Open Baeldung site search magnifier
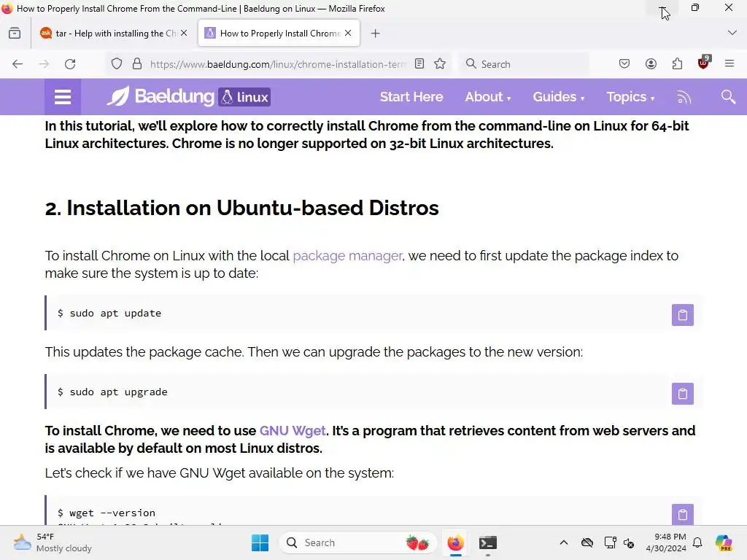This screenshot has height=560, width=747. (728, 97)
